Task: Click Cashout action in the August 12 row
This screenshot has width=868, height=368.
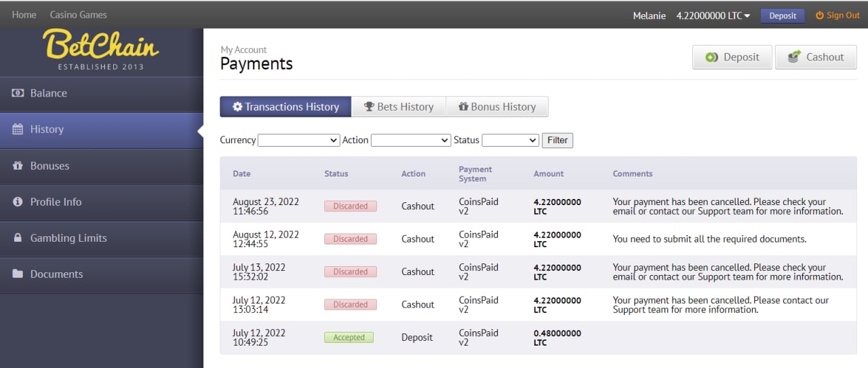Action: pyautogui.click(x=418, y=239)
